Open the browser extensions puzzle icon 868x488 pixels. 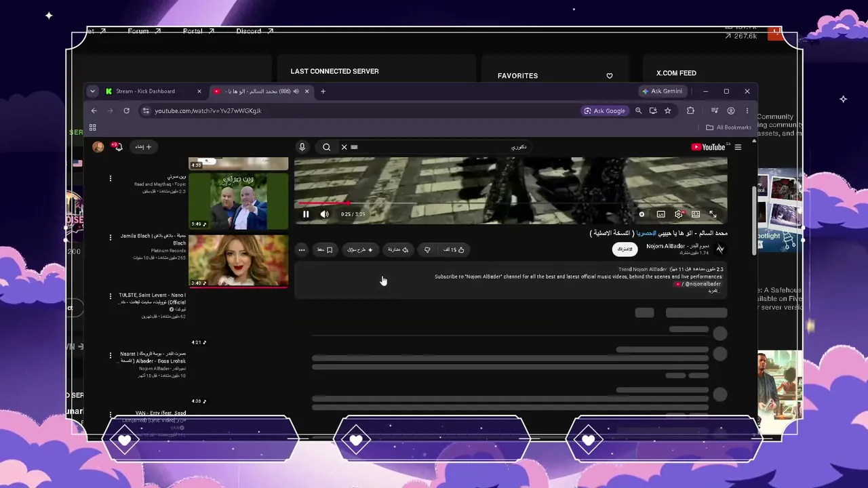click(691, 110)
